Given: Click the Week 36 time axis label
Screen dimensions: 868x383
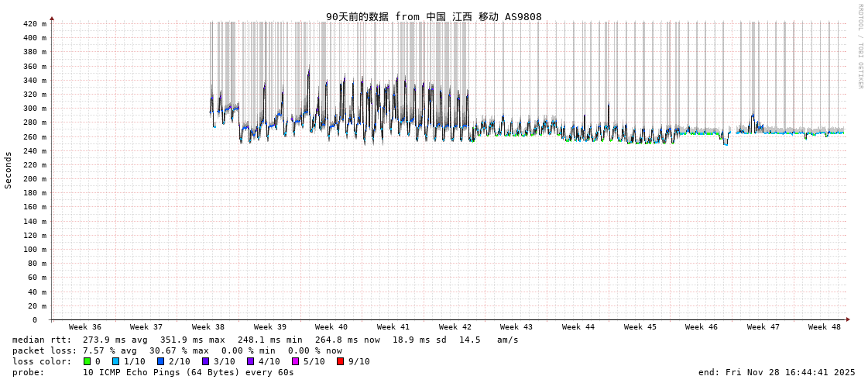Looking at the screenshot, I should pyautogui.click(x=85, y=327).
